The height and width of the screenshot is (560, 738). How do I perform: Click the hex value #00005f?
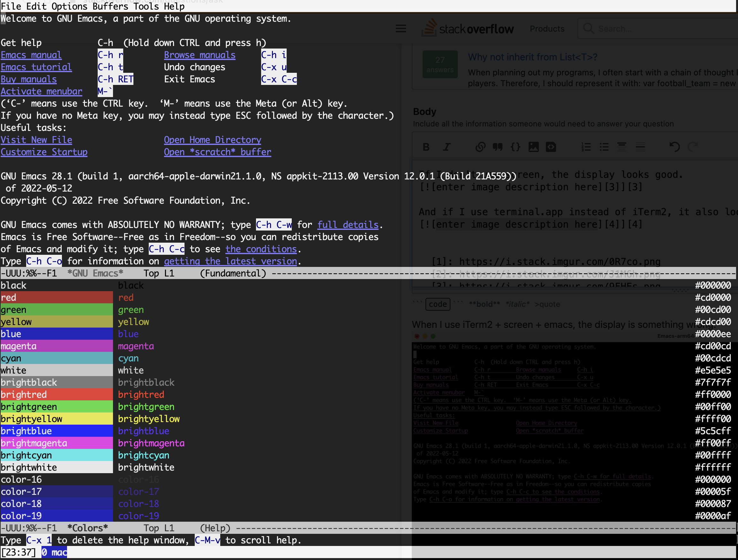coord(713,492)
